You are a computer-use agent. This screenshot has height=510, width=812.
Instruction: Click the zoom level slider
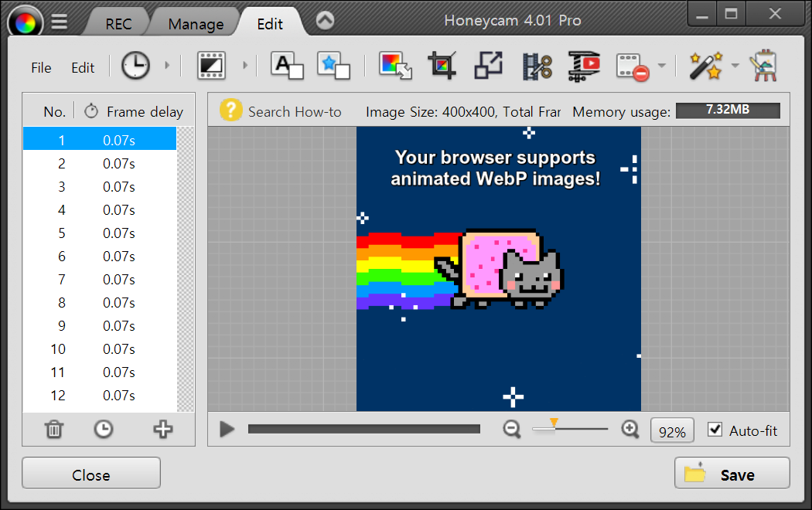coord(570,428)
